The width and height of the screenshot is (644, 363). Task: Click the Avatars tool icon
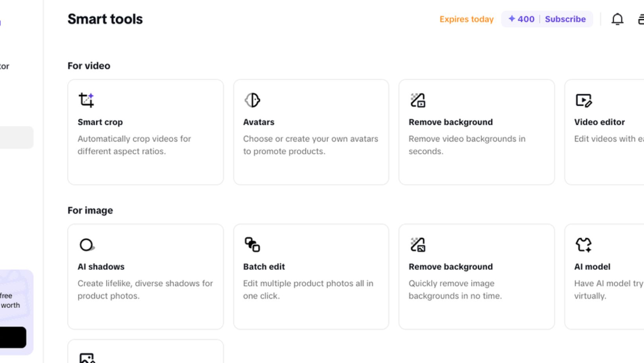tap(252, 100)
